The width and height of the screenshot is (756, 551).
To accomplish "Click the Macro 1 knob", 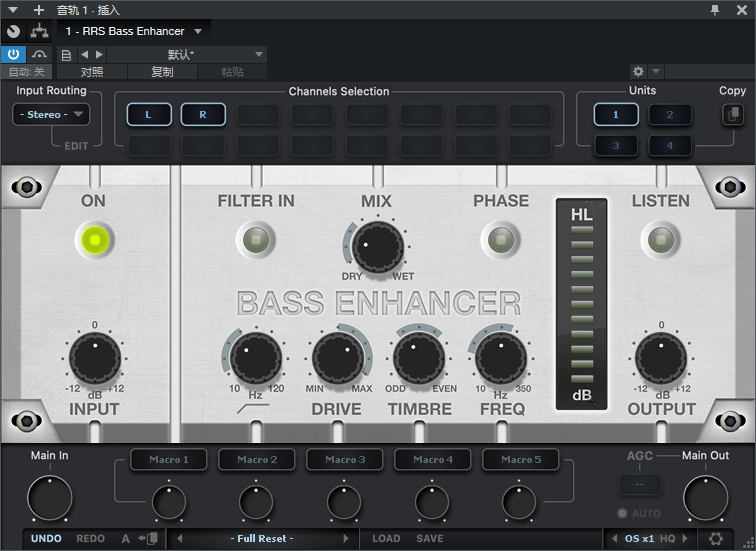I will tap(169, 502).
